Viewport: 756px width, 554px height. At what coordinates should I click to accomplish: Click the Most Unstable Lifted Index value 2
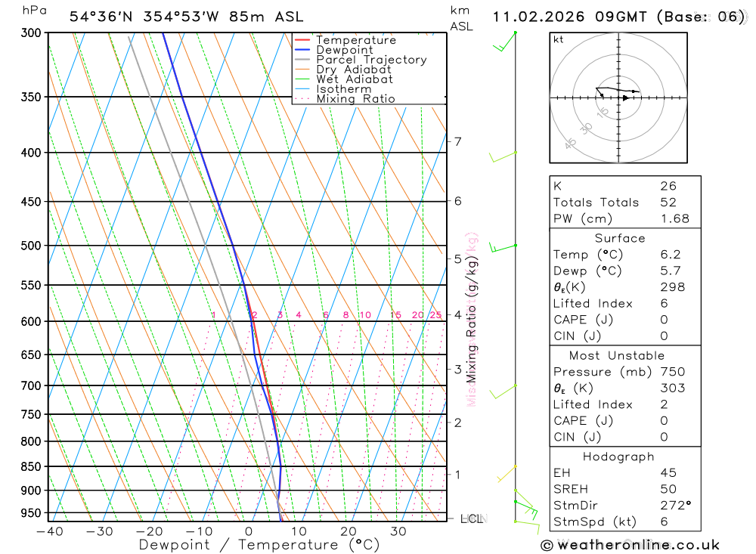664,404
